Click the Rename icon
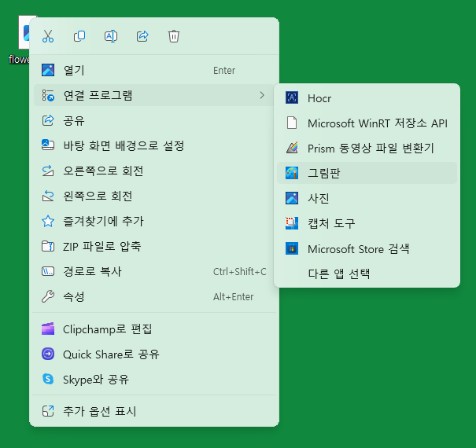Screen dimensions: 476x448 (x=111, y=36)
